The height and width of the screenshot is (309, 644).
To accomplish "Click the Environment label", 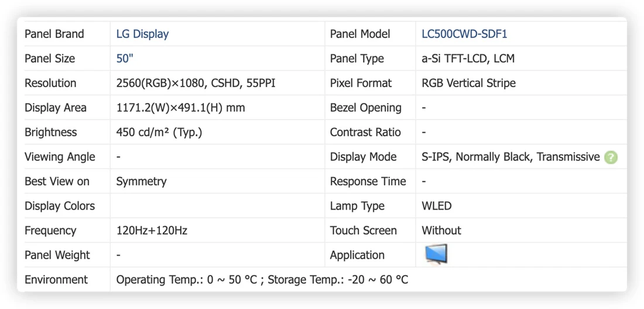I will click(x=56, y=280).
